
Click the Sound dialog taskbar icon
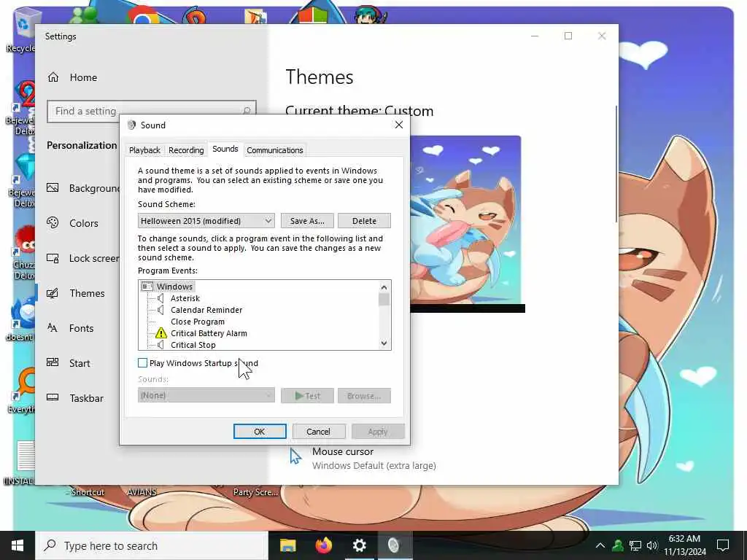394,545
